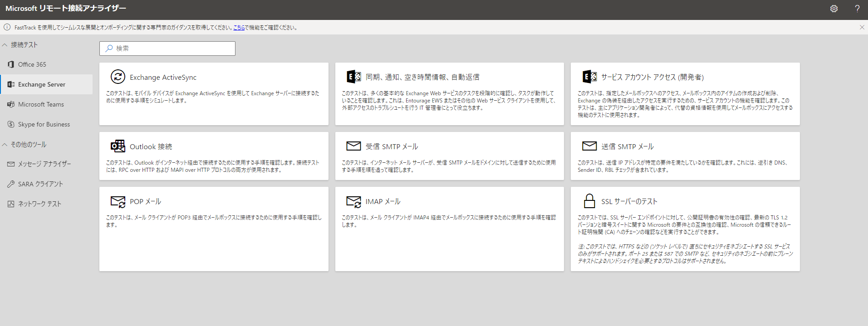Click the 受信 SMTP メール envelope icon
This screenshot has height=326, width=868.
[x=353, y=146]
